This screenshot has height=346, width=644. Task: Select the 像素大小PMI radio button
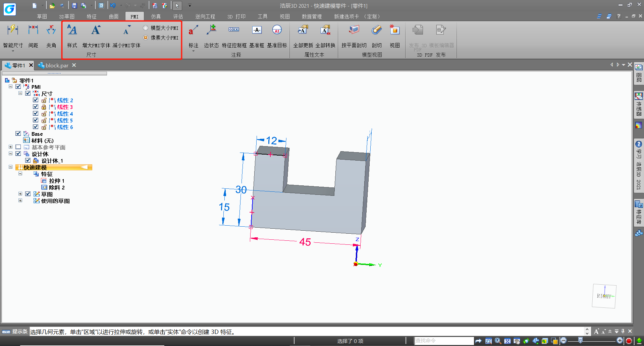click(146, 38)
